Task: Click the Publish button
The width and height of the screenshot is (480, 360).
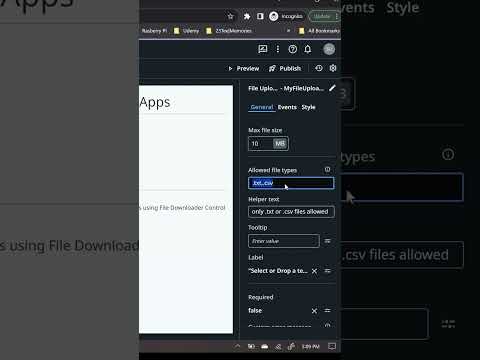Action: [x=285, y=68]
